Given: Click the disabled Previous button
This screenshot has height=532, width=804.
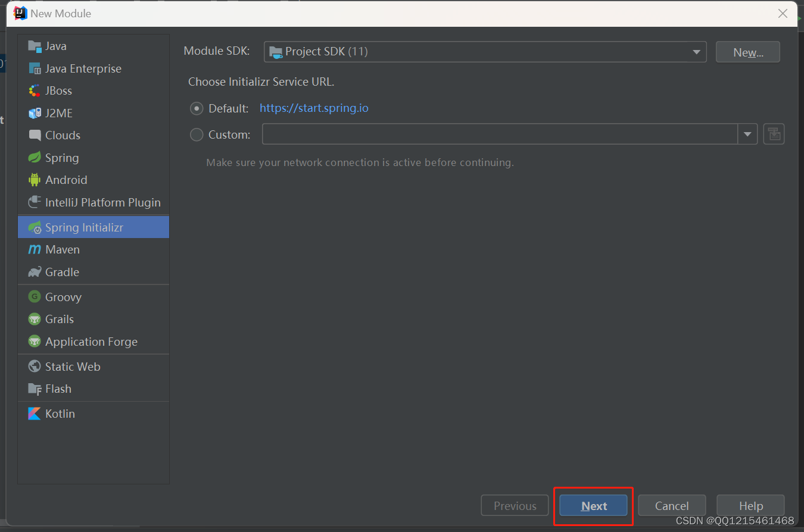Looking at the screenshot, I should (x=515, y=506).
